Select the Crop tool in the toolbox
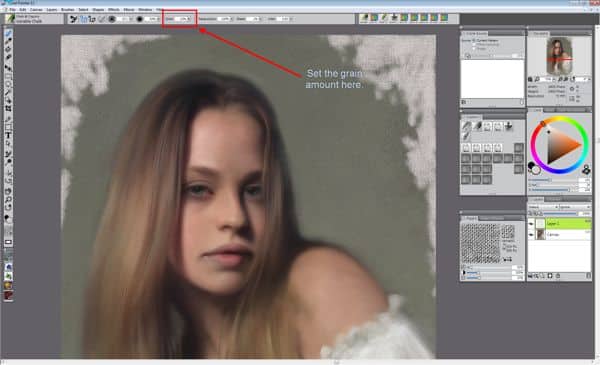The width and height of the screenshot is (600, 365). [x=8, y=109]
